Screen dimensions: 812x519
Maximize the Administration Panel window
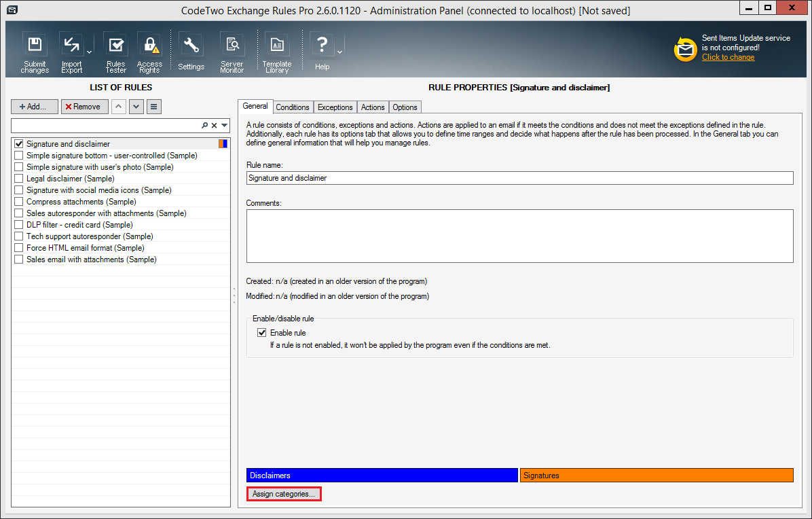[768, 8]
